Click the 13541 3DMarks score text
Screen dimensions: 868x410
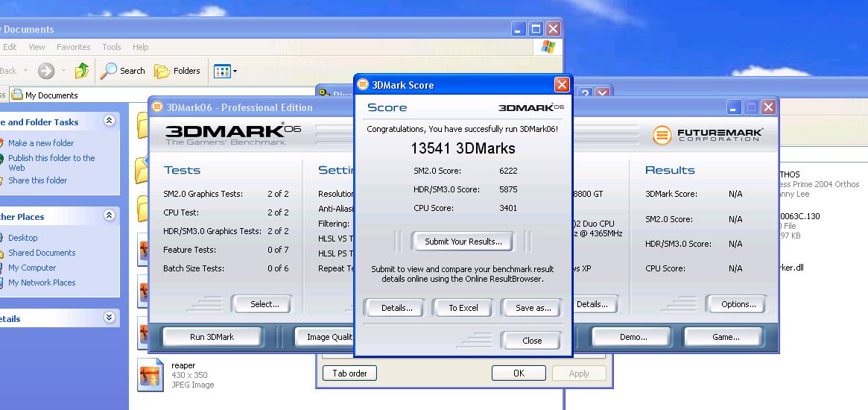463,148
